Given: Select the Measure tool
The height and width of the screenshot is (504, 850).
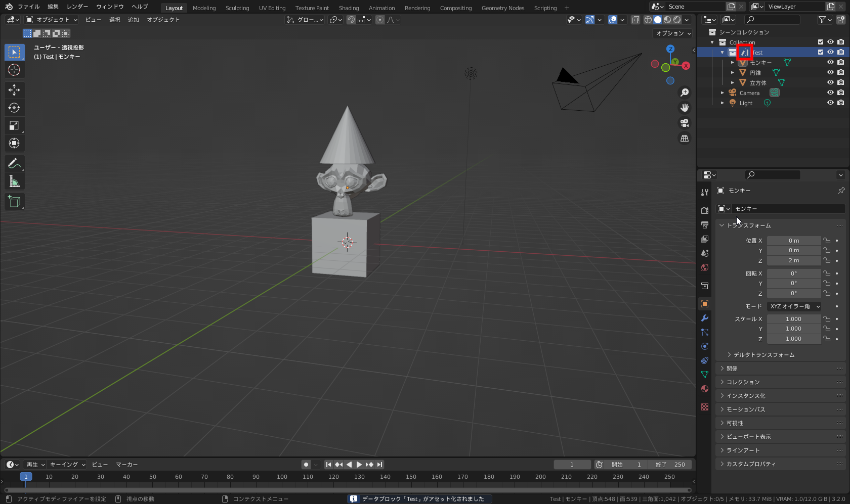Looking at the screenshot, I should click(14, 181).
